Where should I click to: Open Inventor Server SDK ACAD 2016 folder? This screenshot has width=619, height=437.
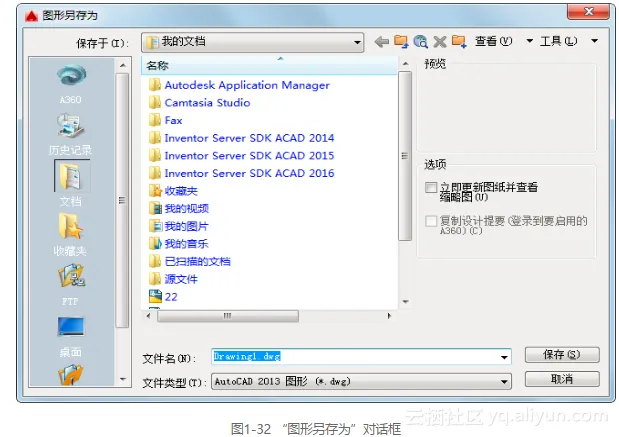coord(242,173)
